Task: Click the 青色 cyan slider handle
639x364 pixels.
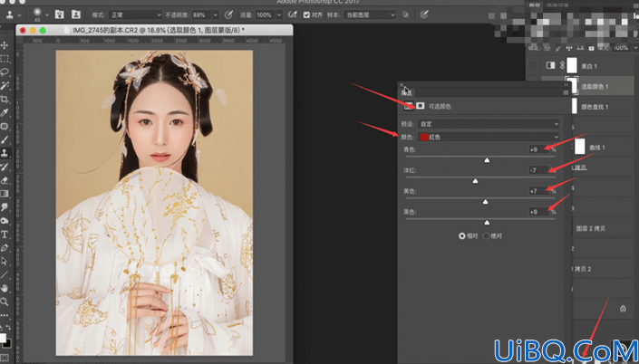Action: 487,160
